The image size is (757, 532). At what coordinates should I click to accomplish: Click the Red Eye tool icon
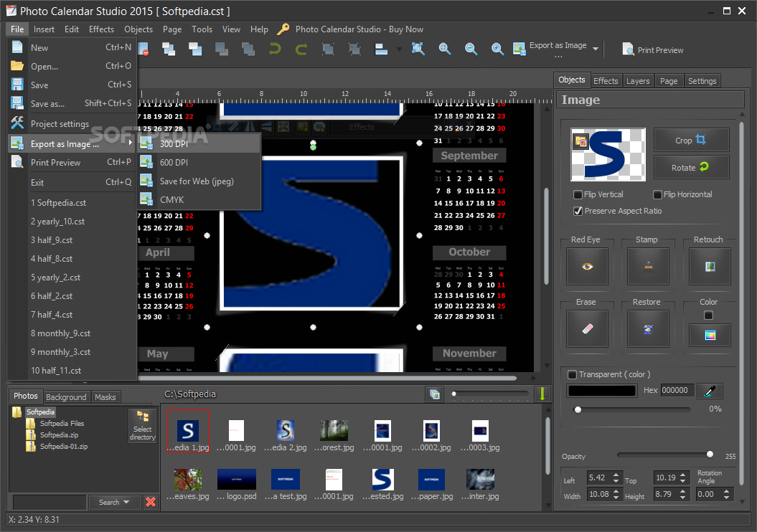coord(587,266)
